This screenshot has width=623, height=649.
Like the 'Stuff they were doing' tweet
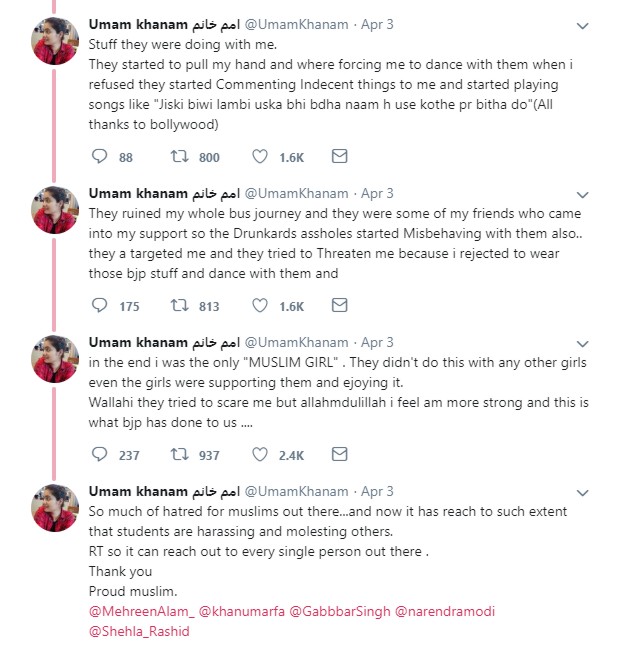coord(260,156)
